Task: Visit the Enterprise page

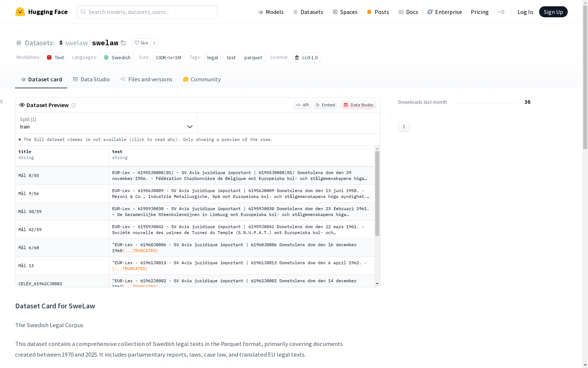Action: point(445,12)
